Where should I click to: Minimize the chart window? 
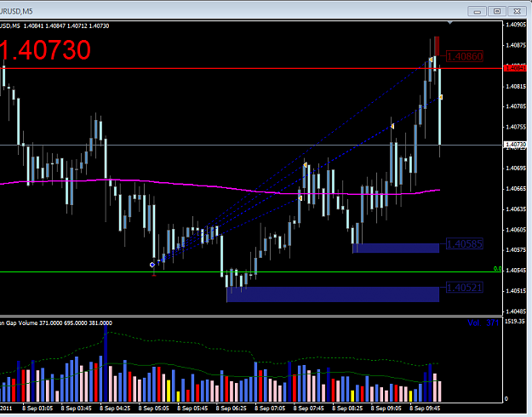pyautogui.click(x=477, y=12)
